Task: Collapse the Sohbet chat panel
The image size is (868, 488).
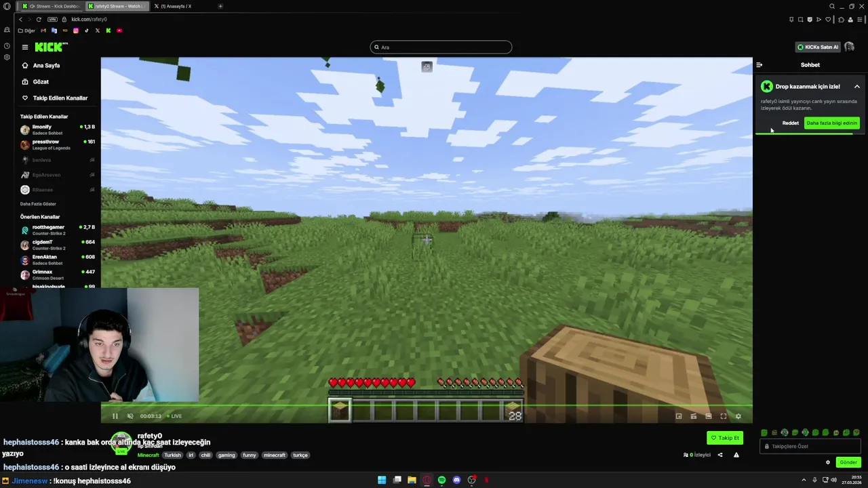Action: click(759, 65)
